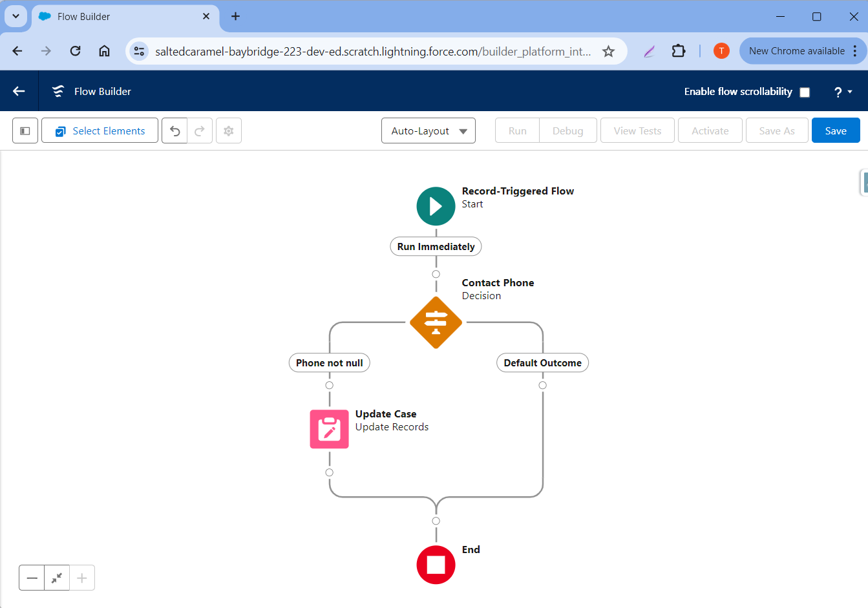Click the red End element icon
This screenshot has width=868, height=608.
(x=436, y=565)
